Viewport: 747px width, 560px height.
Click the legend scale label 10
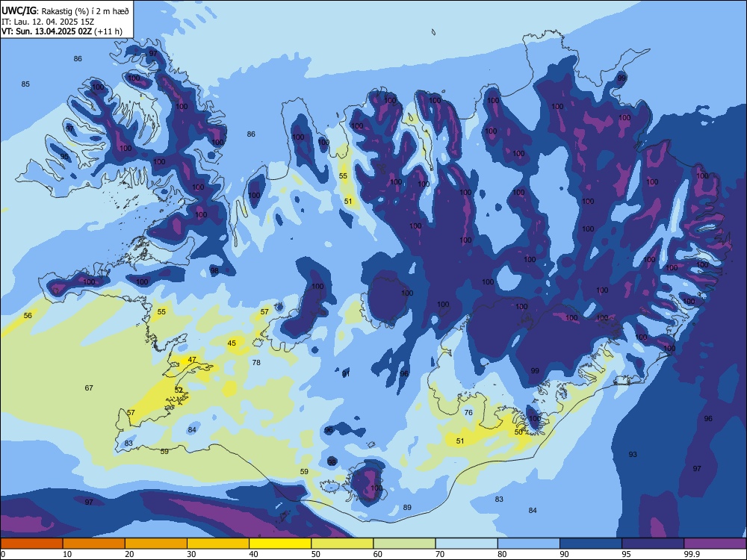click(67, 554)
